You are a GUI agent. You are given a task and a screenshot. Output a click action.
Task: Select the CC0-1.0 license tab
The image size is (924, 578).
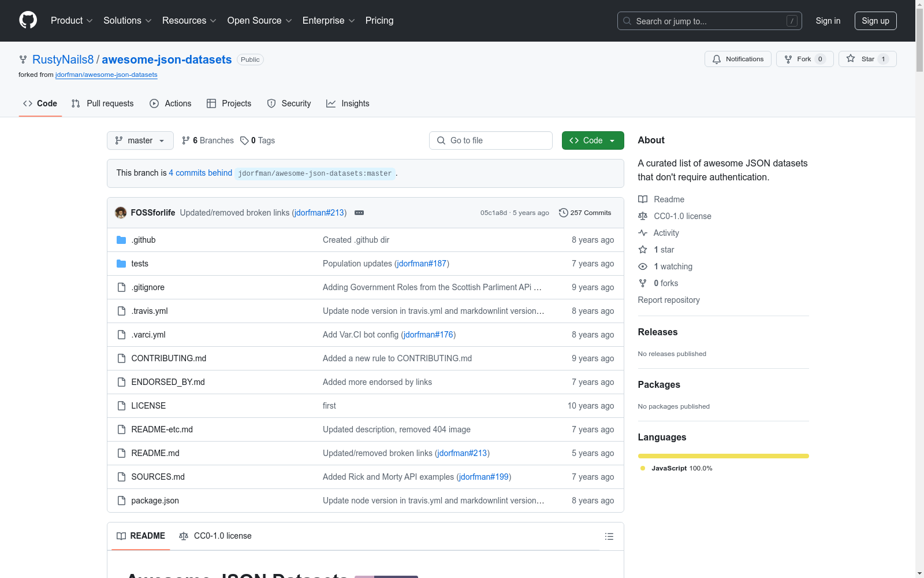(215, 536)
